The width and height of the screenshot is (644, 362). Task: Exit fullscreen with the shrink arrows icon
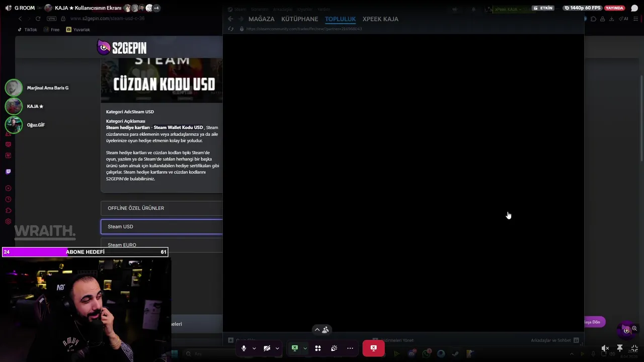pos(634,348)
